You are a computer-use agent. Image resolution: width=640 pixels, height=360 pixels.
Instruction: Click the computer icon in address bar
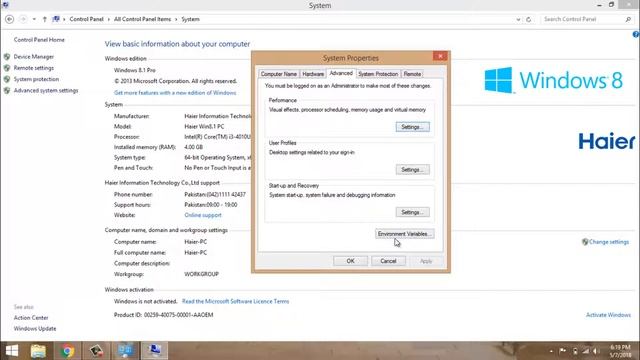coord(56,19)
